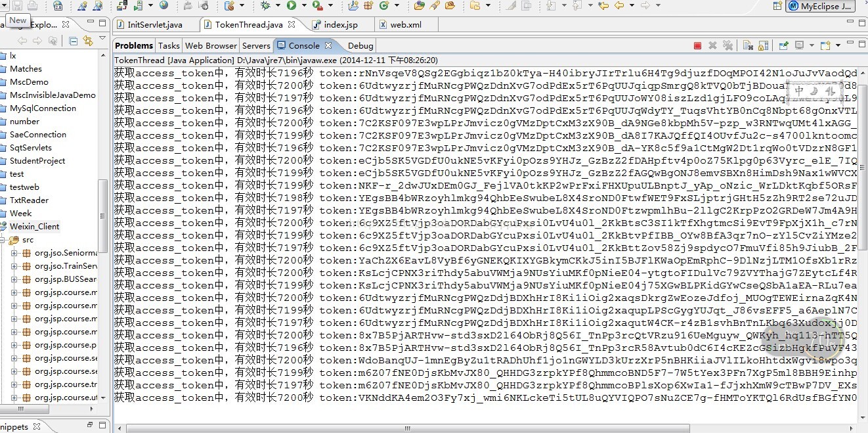Viewport: 868px width, 433px height.
Task: Open the Package Explorer view menu triangle
Action: pos(102,38)
